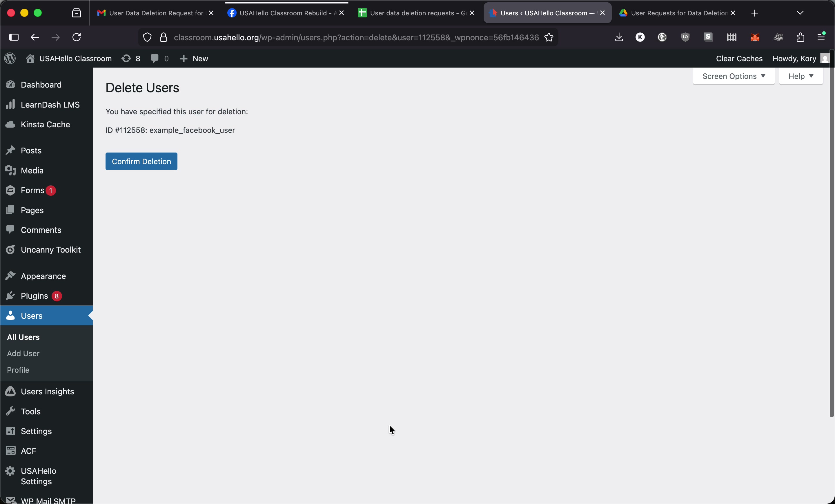
Task: Open USAHello Settings menu
Action: click(46, 476)
